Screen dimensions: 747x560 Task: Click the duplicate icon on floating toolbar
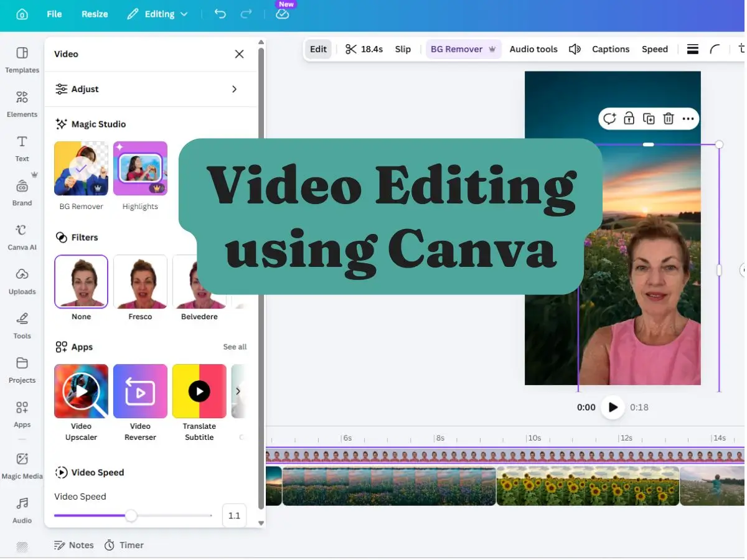click(x=649, y=118)
